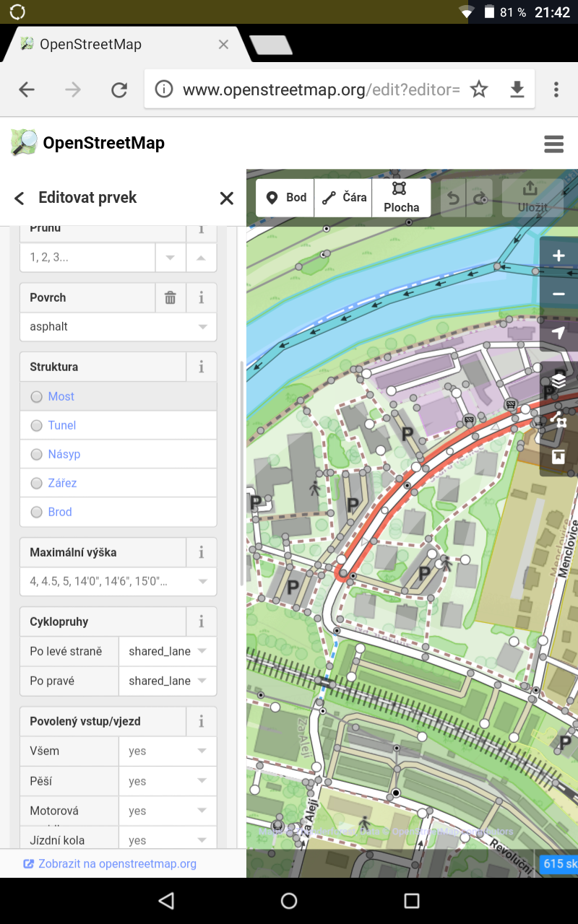The image size is (578, 924).
Task: Click the browser address bar
Action: click(322, 90)
